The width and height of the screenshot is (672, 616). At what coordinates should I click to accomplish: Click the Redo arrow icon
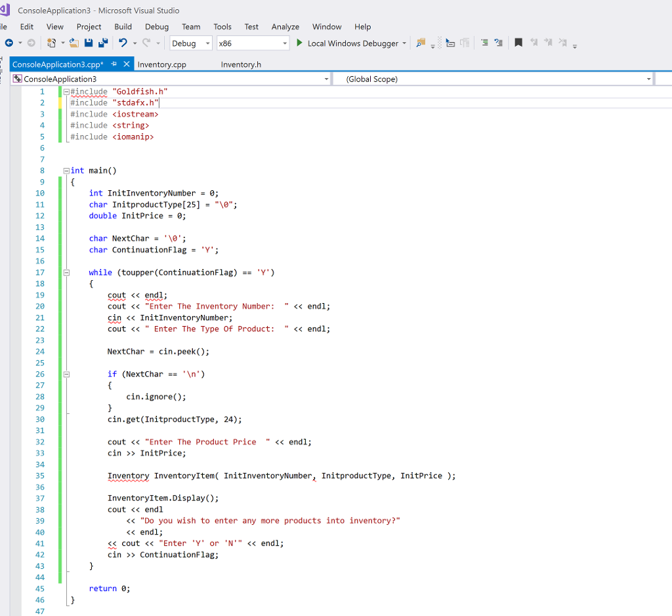[146, 43]
